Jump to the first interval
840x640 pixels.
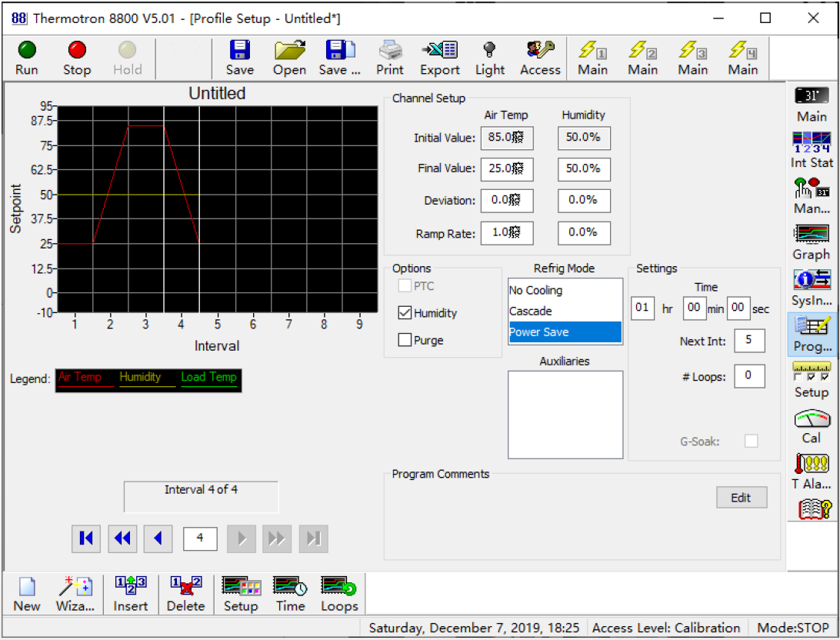(x=86, y=538)
